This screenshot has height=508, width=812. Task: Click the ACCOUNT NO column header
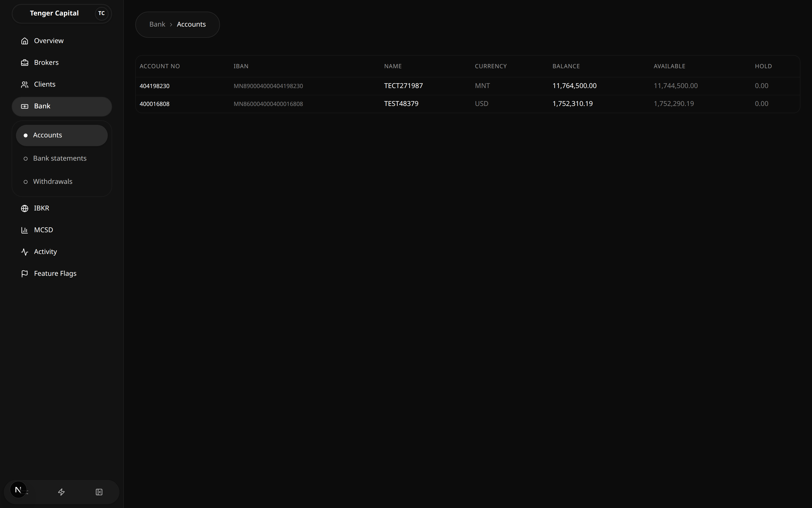160,66
